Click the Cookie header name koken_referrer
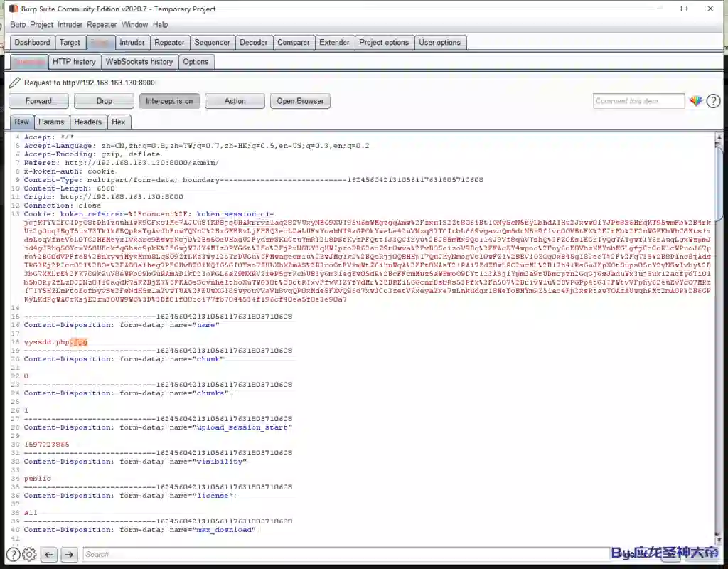Viewport: 728px width, 569px height. pos(92,213)
